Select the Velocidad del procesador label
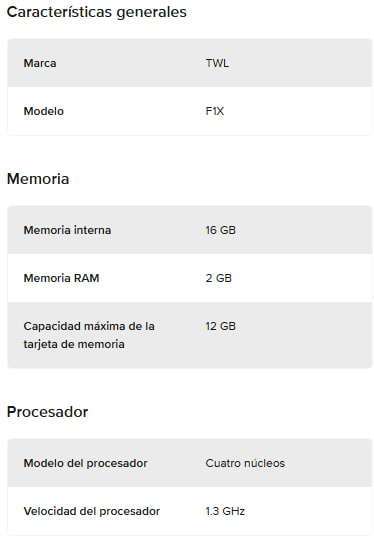 [92, 512]
